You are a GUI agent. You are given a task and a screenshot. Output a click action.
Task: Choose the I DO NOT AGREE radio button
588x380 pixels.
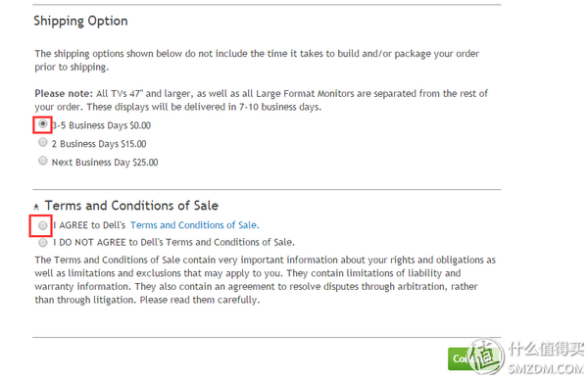[x=43, y=243]
